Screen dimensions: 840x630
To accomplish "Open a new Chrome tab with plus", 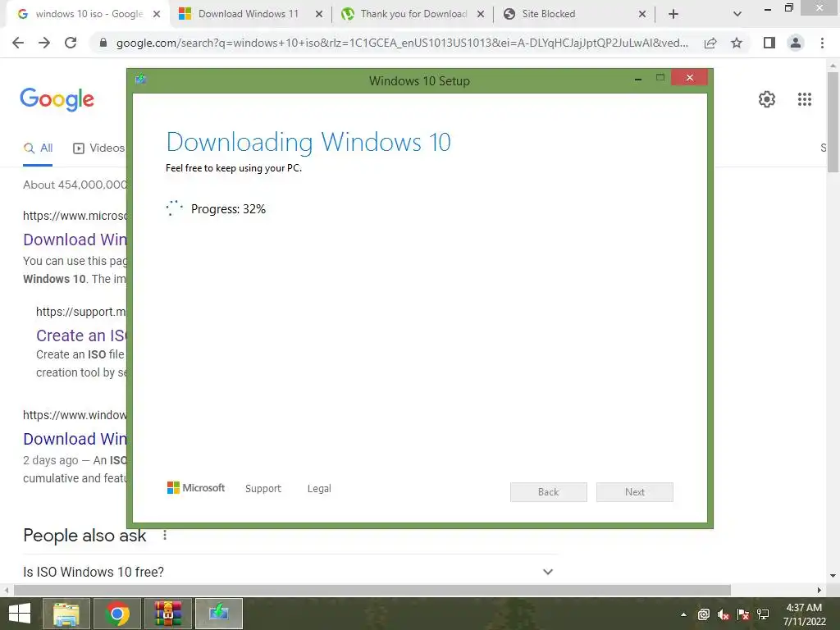I will pos(673,15).
